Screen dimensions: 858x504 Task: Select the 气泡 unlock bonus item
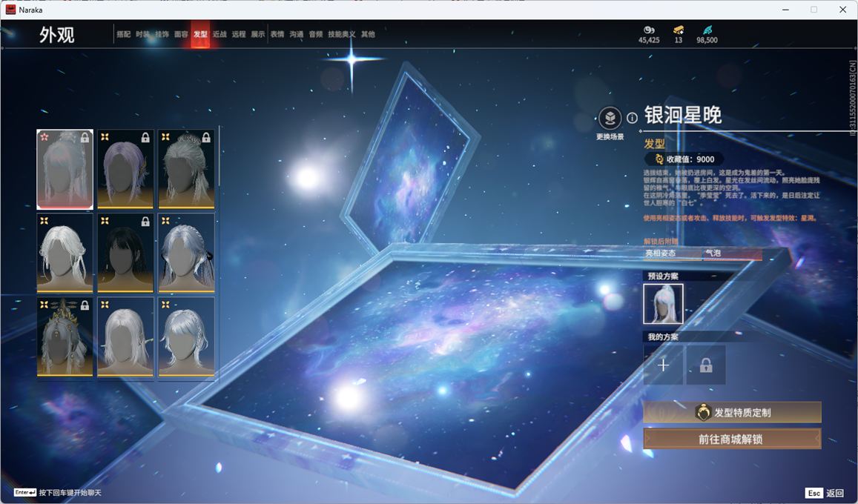(731, 253)
